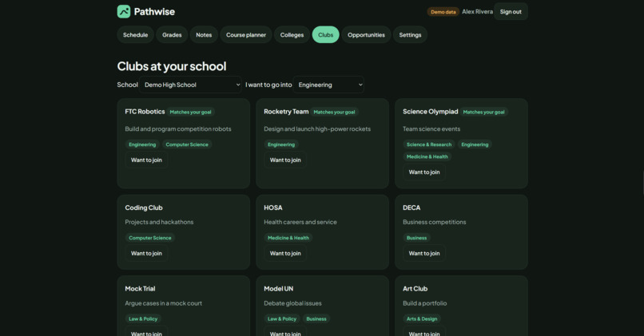Click the Art Club title
Viewport: 644px width, 336px height.
(x=415, y=289)
